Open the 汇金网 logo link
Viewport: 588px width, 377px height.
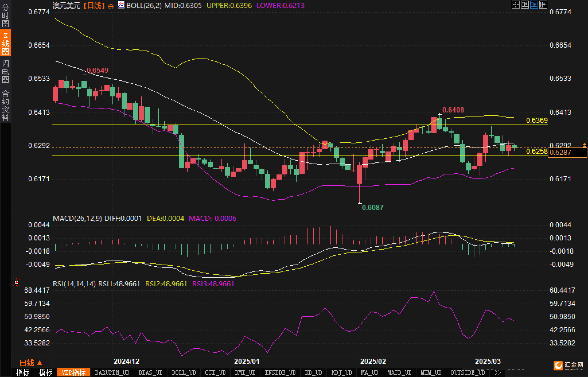[569, 366]
